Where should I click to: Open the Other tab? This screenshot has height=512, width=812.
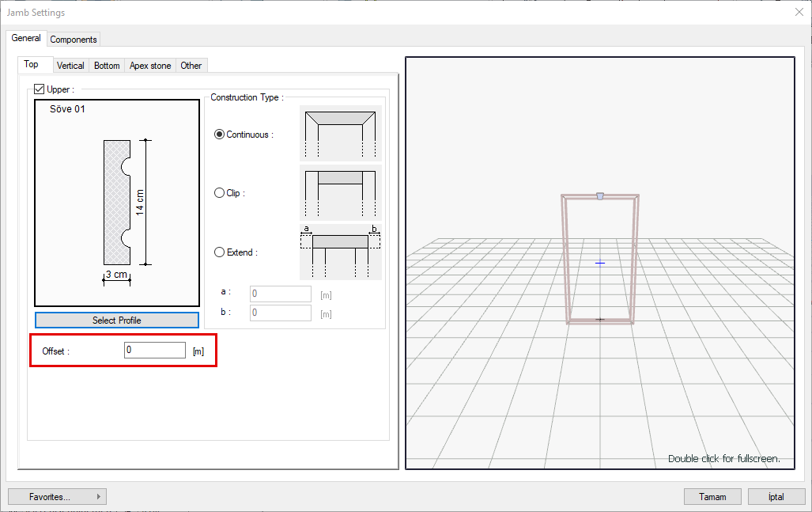191,66
